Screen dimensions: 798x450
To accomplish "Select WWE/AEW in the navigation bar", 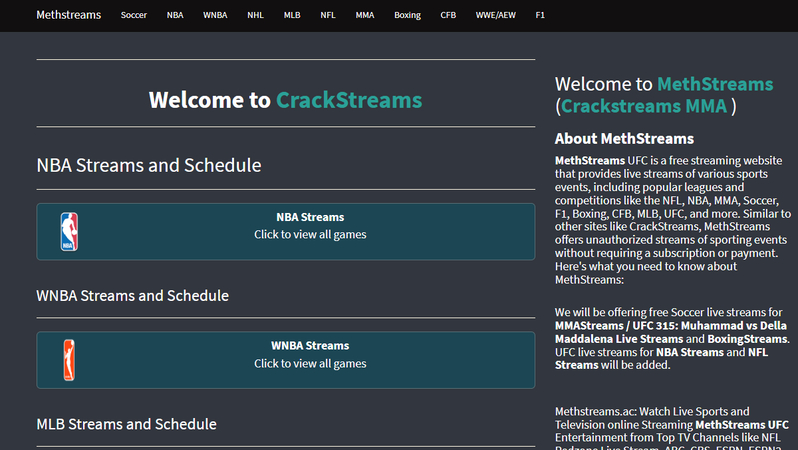I will click(x=496, y=15).
